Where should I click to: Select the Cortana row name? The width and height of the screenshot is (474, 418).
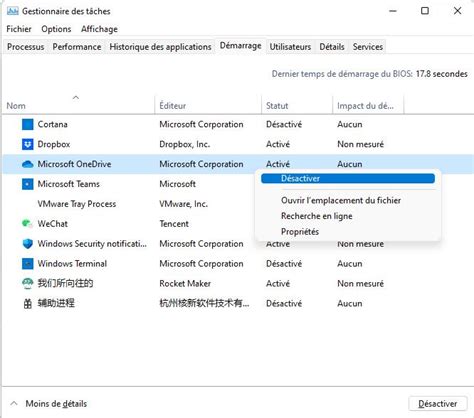[x=53, y=124]
